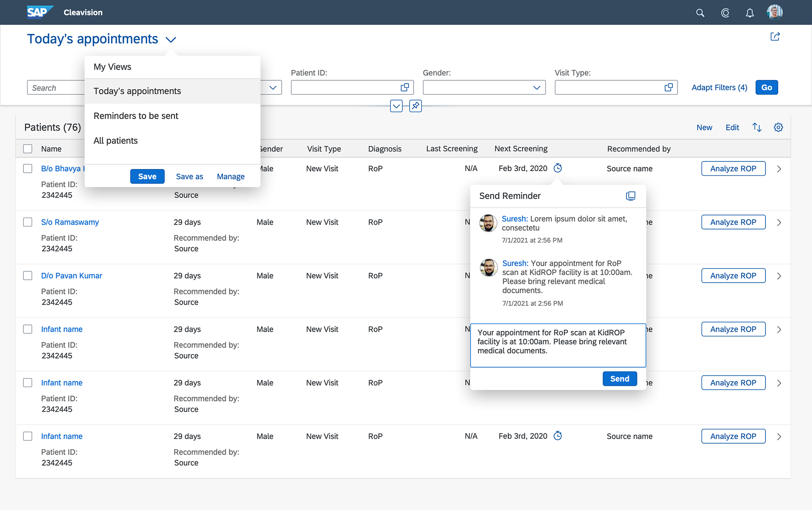Click the filter bar collapse chevron
This screenshot has height=510, width=812.
click(x=396, y=106)
